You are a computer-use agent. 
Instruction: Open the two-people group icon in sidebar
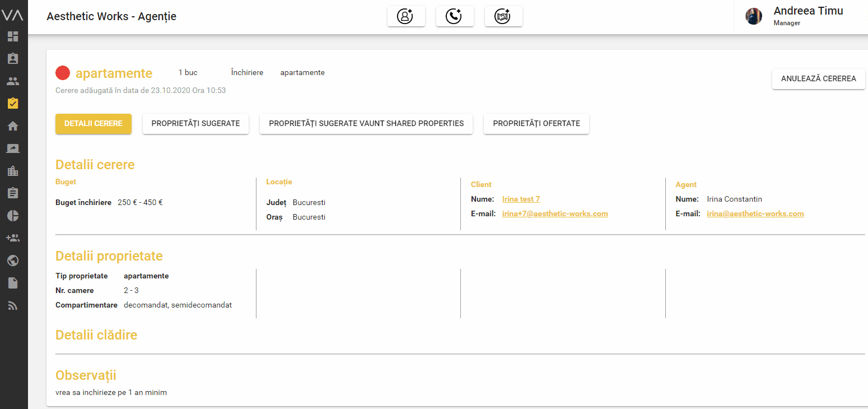tap(13, 81)
